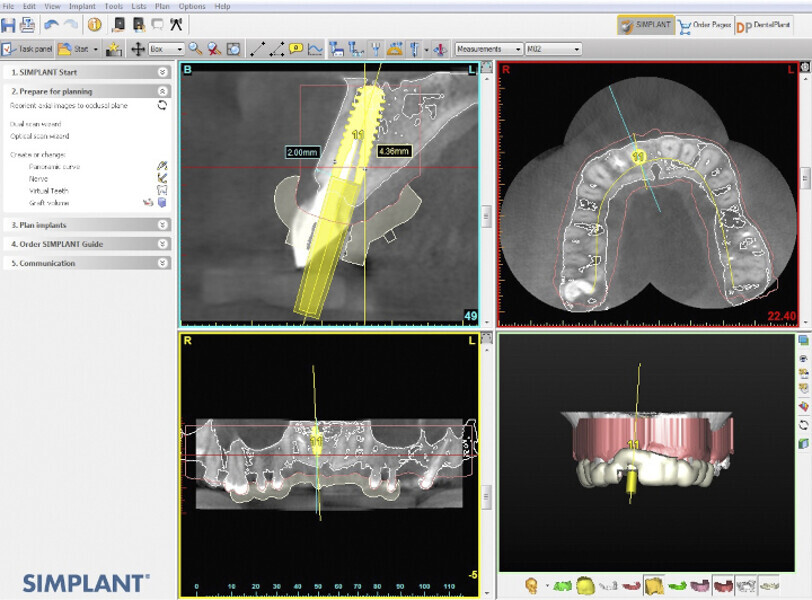Image resolution: width=812 pixels, height=600 pixels.
Task: Click the Undo arrow icon
Action: click(51, 25)
